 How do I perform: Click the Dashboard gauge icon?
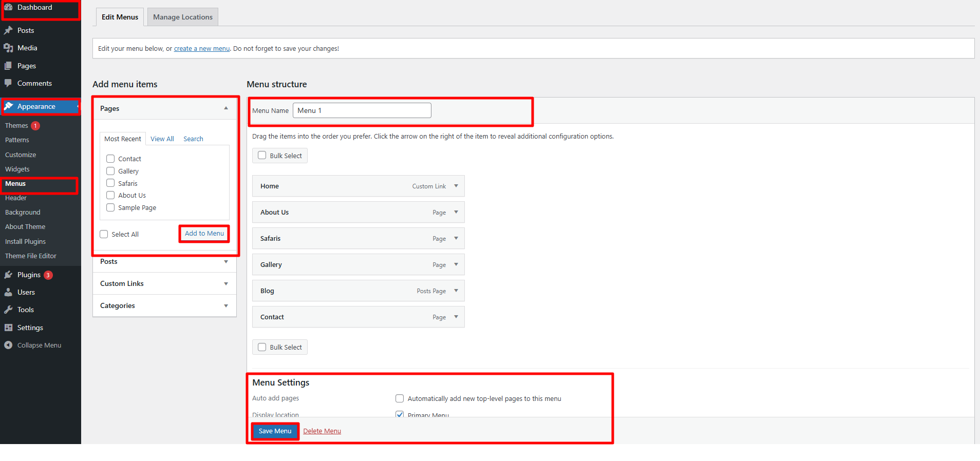[x=8, y=7]
